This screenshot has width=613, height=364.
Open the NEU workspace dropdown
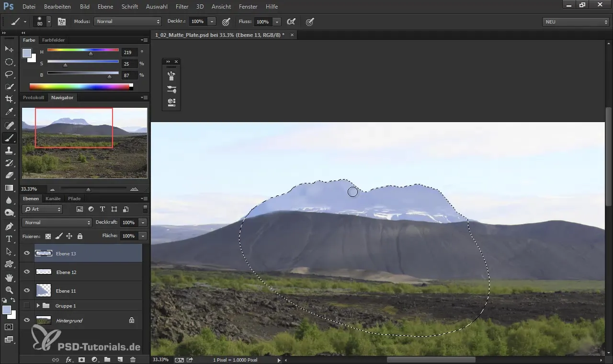[x=575, y=22]
